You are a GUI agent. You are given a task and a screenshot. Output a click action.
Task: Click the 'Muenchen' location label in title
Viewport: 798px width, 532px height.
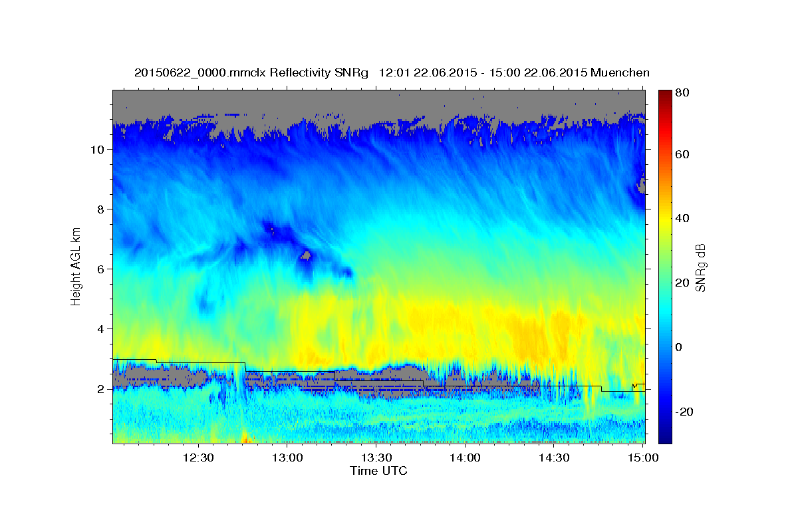(x=620, y=72)
